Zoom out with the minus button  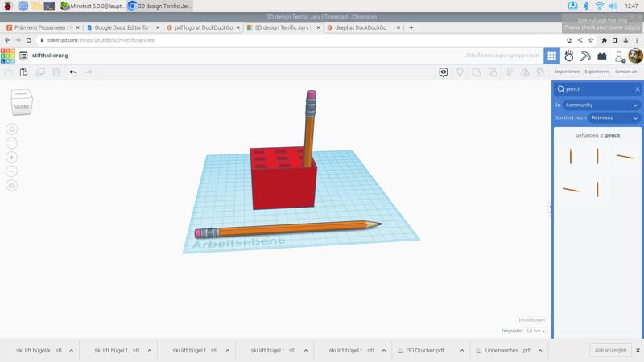tap(11, 171)
